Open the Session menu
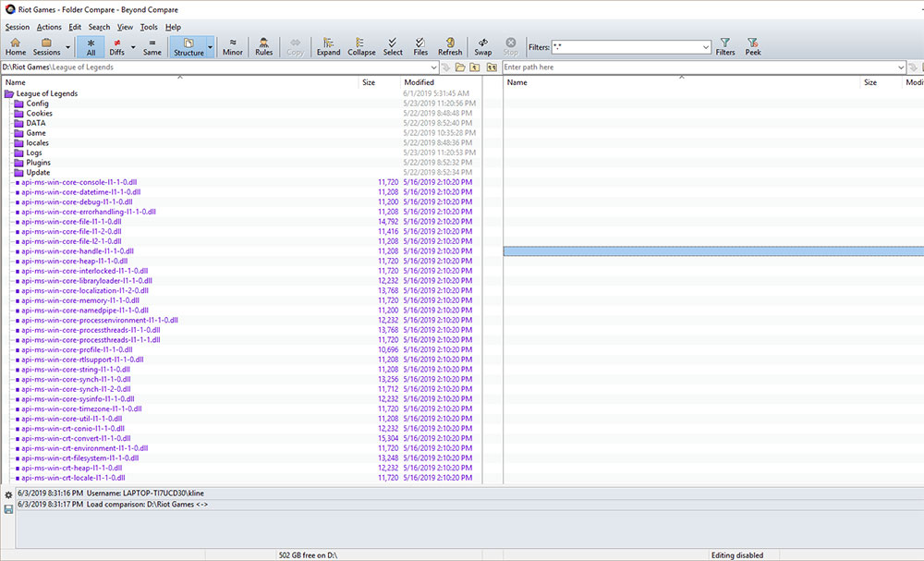 pos(17,27)
